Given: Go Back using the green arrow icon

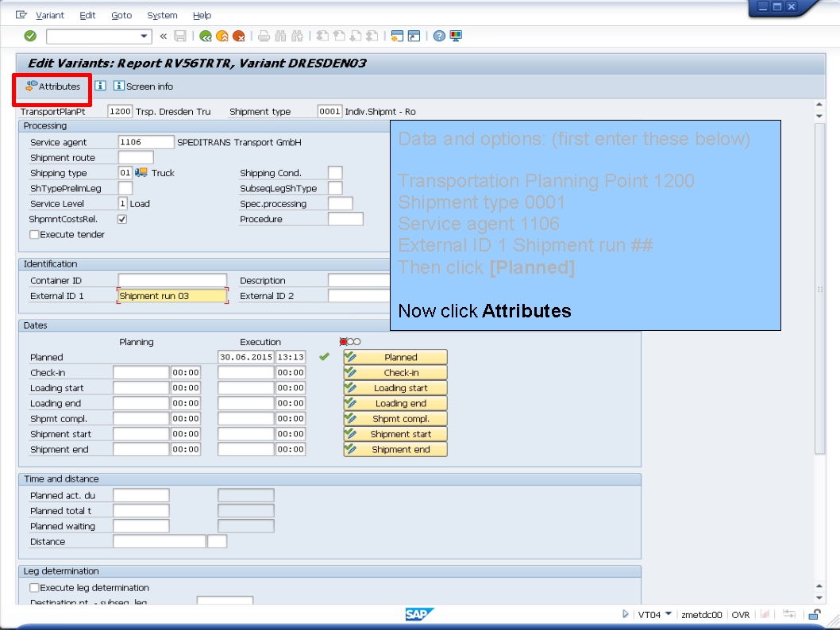Looking at the screenshot, I should [x=206, y=35].
